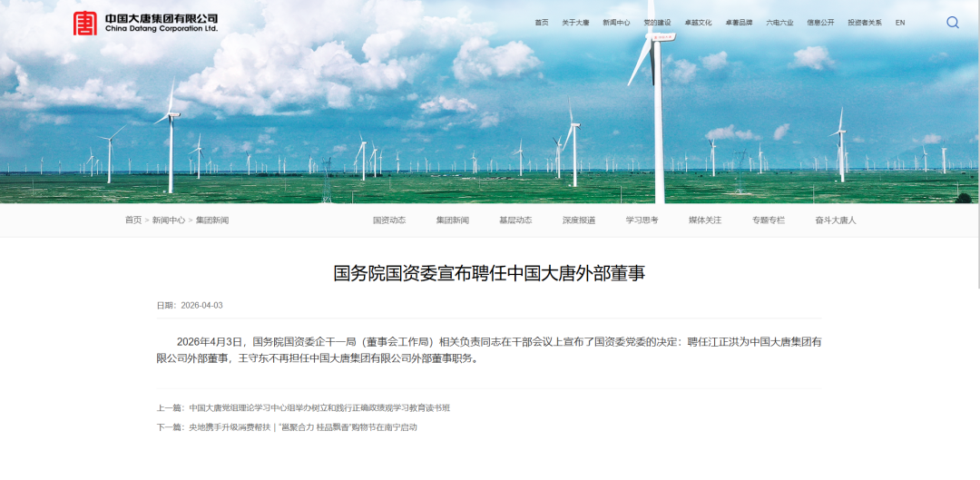Select the 媒体关注 tab
The image size is (980, 480).
(705, 220)
